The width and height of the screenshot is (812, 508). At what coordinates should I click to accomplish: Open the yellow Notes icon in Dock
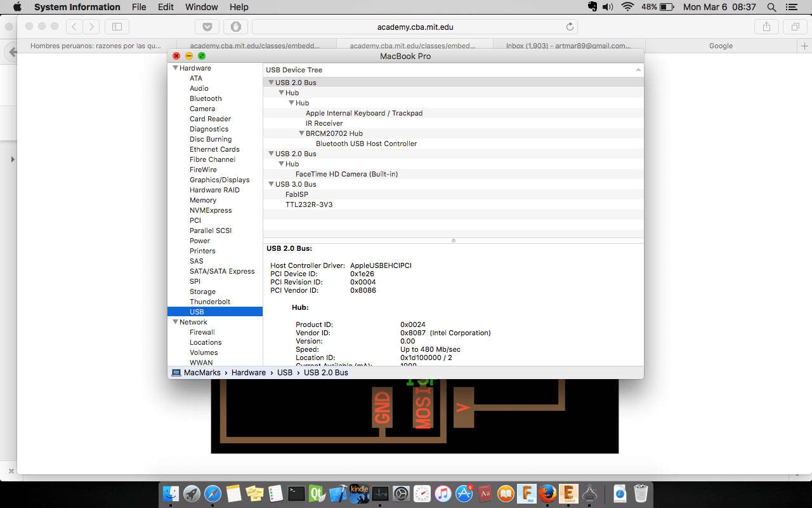[233, 494]
